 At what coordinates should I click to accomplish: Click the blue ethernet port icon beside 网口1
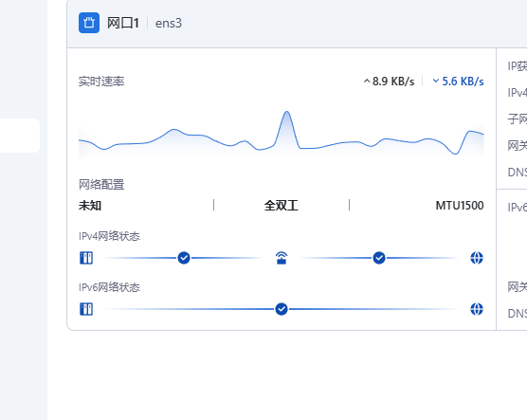[89, 23]
